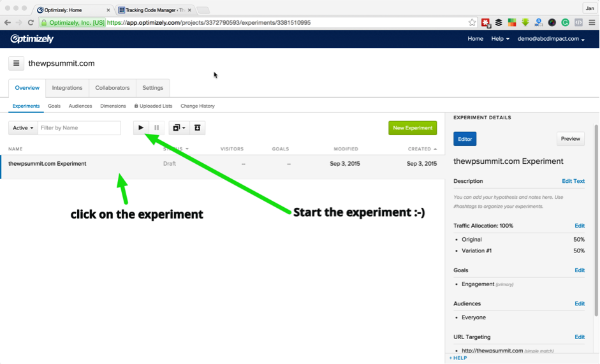Start the experiment with the play button

tap(141, 128)
